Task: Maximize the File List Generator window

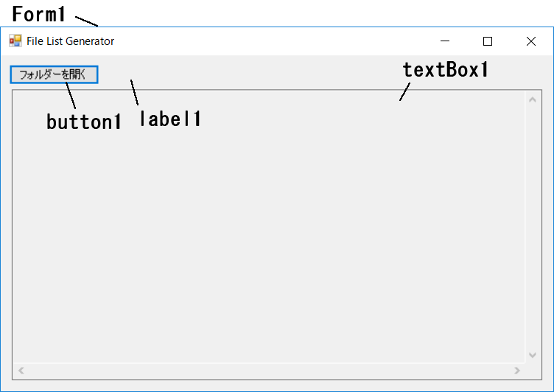Action: 488,41
